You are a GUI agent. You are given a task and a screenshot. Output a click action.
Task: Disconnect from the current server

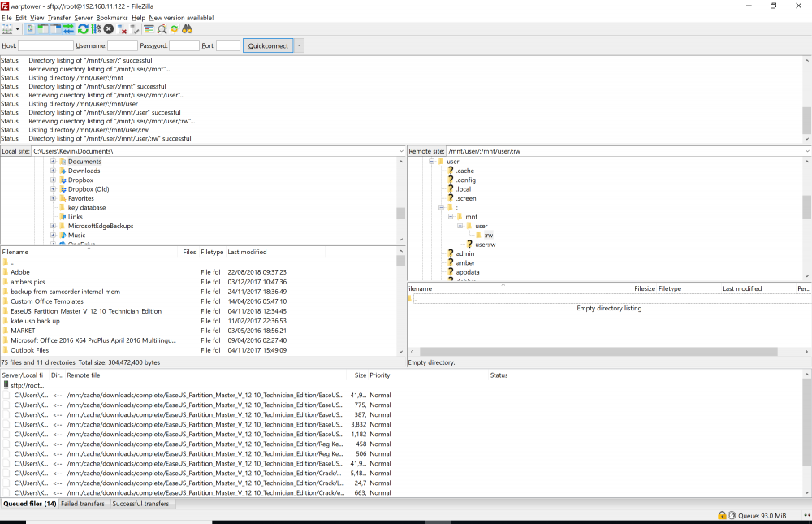click(122, 29)
